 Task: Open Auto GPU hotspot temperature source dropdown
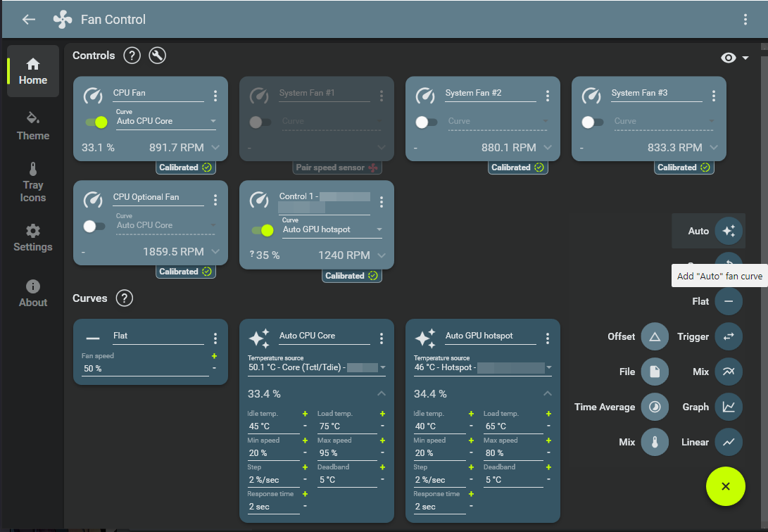coord(483,367)
